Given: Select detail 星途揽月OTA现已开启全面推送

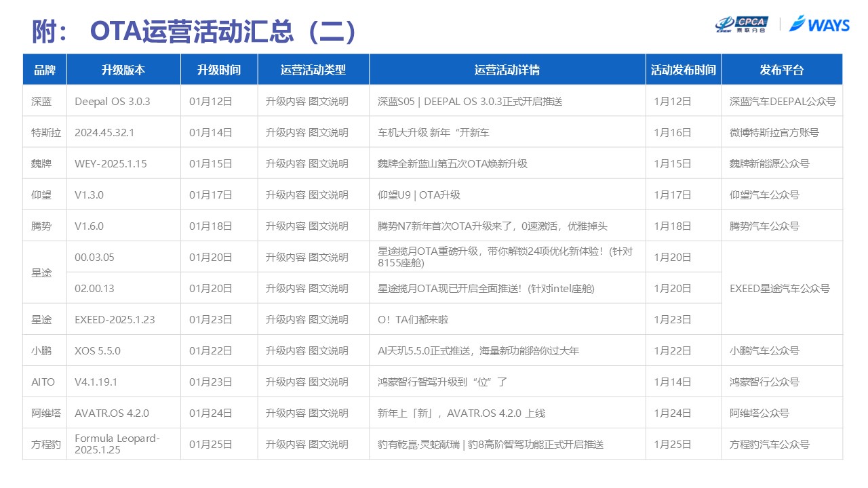Looking at the screenshot, I should [486, 289].
